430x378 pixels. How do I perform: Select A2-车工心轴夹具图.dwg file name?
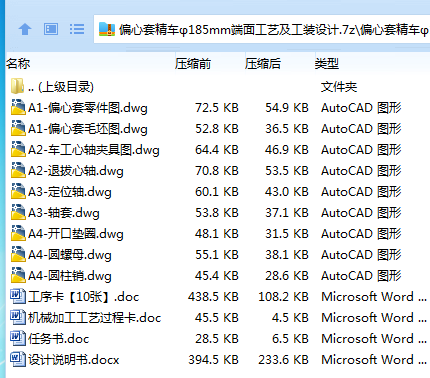(x=94, y=150)
